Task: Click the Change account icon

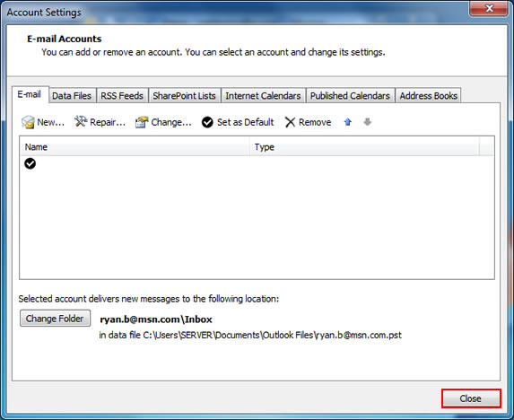Action: pyautogui.click(x=142, y=122)
